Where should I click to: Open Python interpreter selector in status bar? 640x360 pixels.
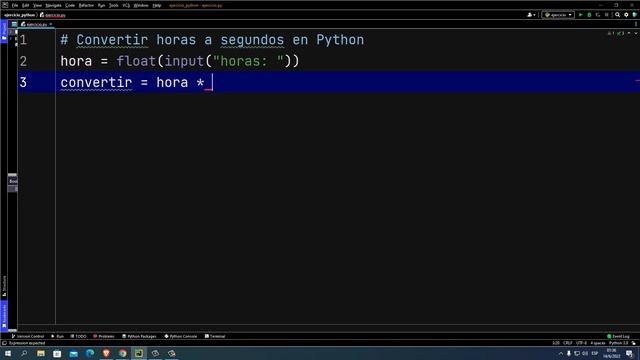pyautogui.click(x=618, y=343)
